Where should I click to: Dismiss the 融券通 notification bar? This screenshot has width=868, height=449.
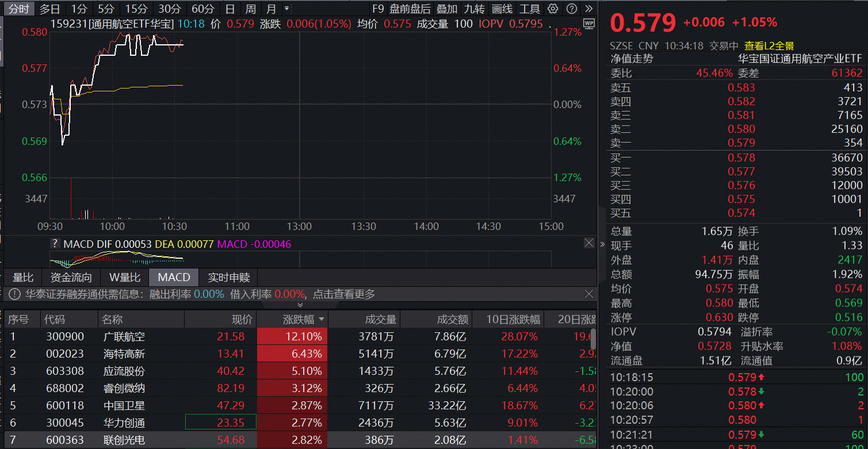pyautogui.click(x=588, y=294)
